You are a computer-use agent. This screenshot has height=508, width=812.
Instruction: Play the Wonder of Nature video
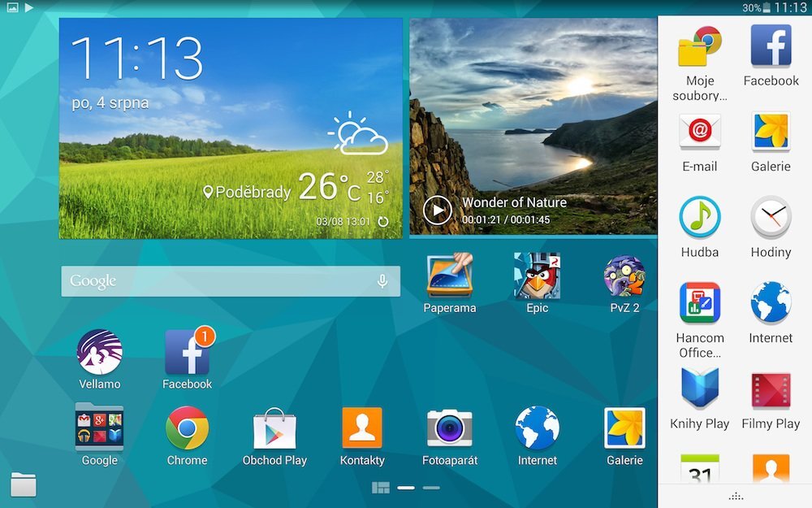point(438,211)
